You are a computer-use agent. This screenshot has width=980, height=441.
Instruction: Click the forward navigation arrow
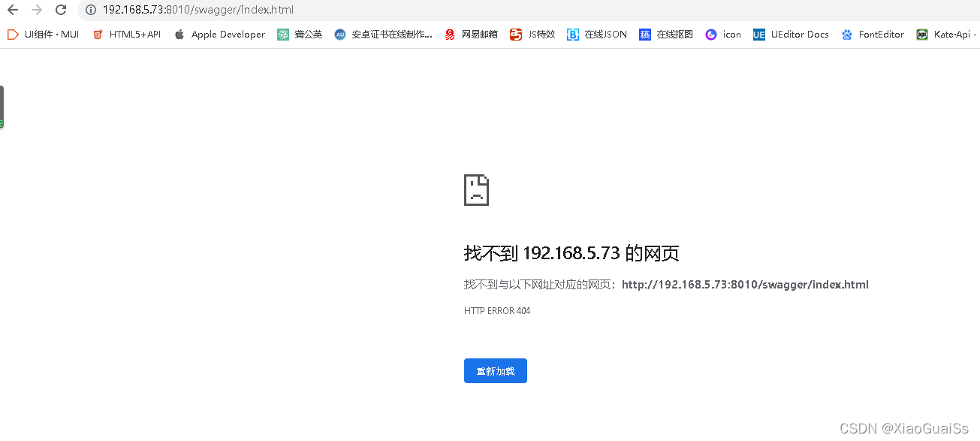click(36, 11)
